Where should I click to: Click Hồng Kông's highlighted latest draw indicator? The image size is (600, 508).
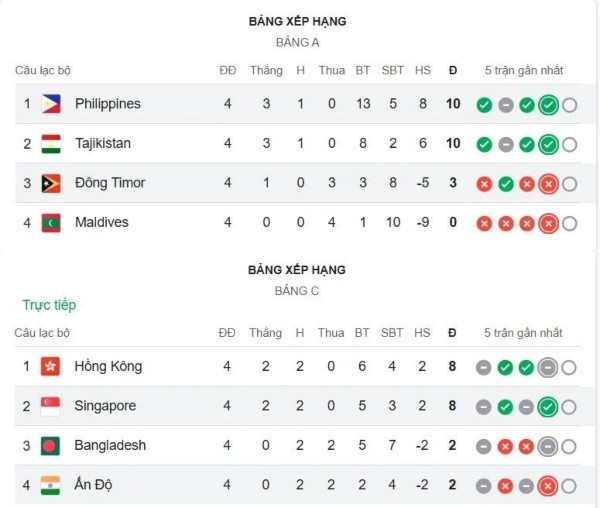548,368
